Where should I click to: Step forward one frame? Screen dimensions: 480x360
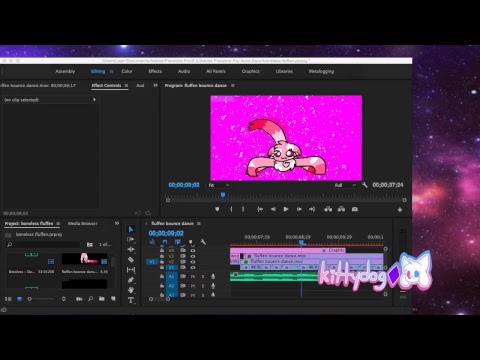click(x=299, y=209)
